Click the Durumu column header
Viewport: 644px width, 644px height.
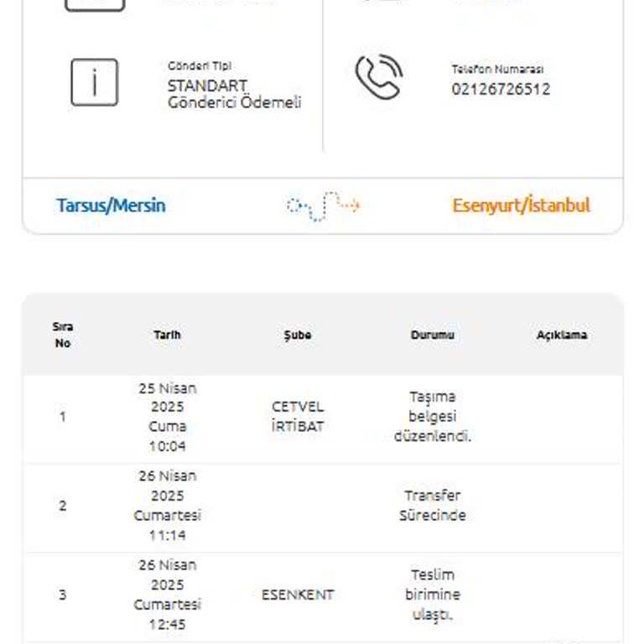pos(433,335)
